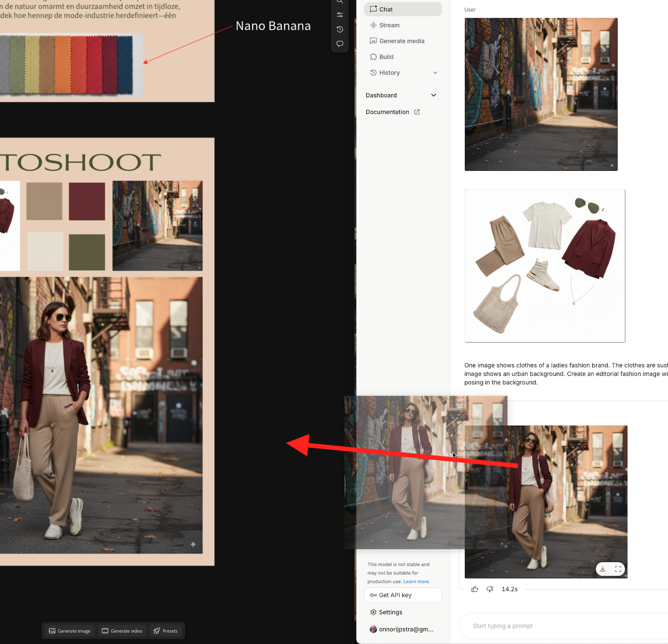Give thumbs up to the generated image
Screen dimensions: 668x644
click(475, 589)
